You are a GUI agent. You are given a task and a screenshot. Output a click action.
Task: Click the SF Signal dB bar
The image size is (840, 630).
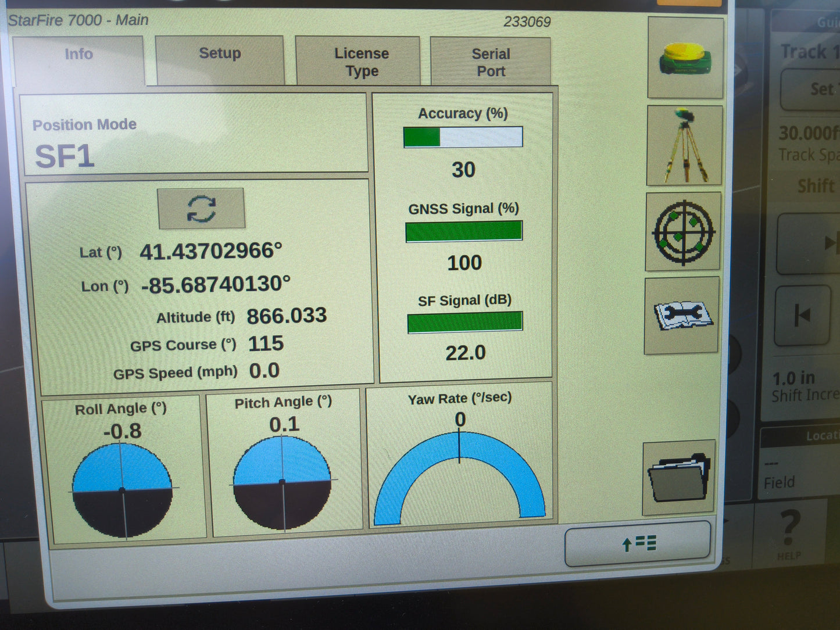(465, 322)
